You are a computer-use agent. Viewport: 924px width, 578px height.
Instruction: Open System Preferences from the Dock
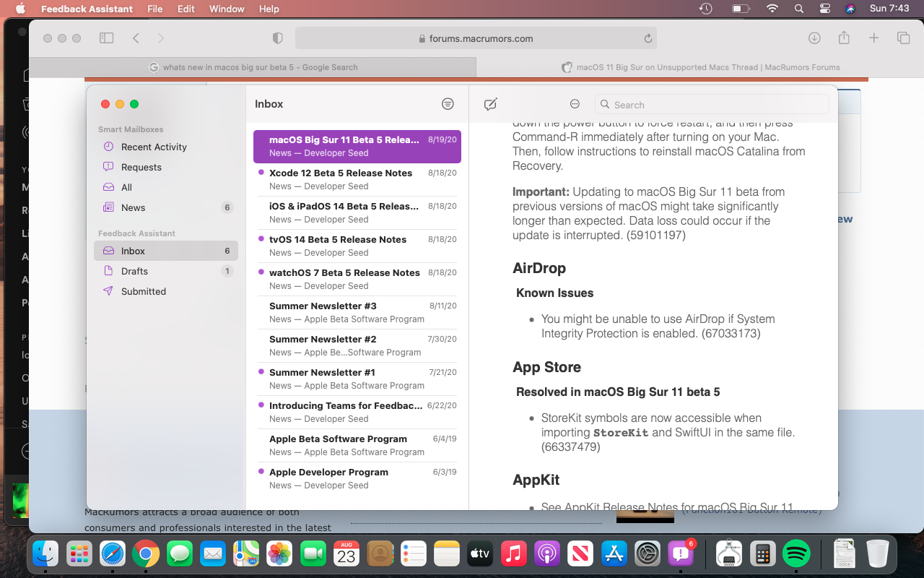[648, 554]
